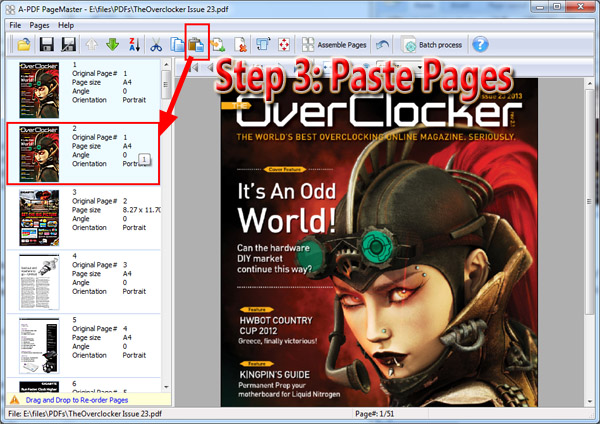The height and width of the screenshot is (424, 600).
Task: Open help with the blue question mark
Action: pyautogui.click(x=480, y=45)
